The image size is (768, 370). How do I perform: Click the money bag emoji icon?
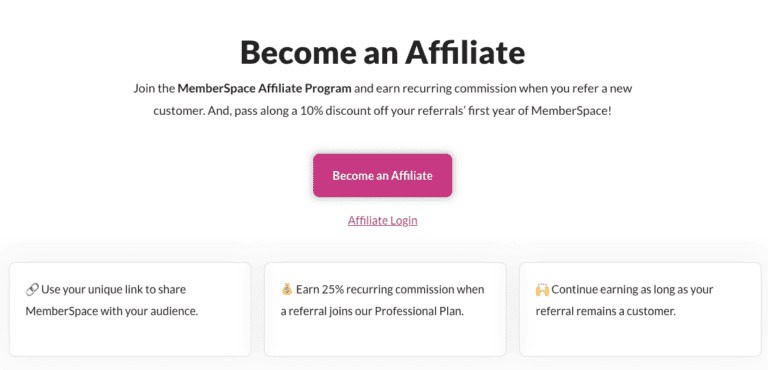click(287, 290)
